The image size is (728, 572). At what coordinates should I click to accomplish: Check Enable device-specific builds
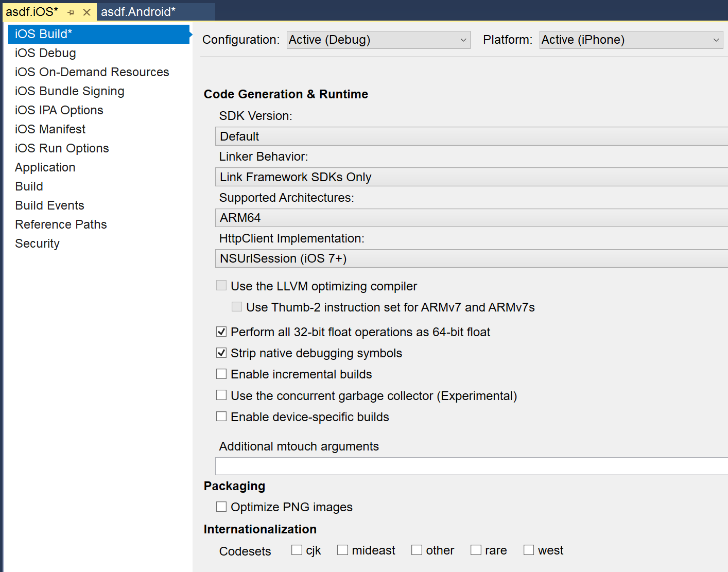221,417
